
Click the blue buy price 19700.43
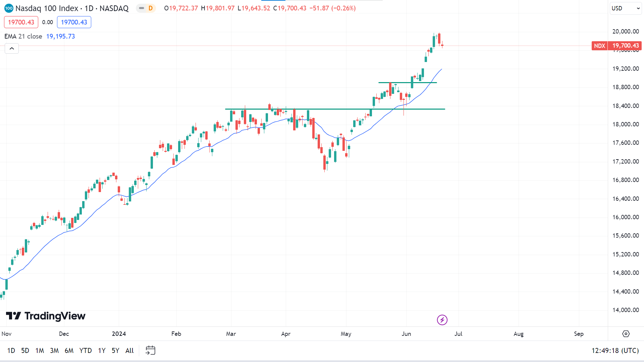tap(74, 22)
